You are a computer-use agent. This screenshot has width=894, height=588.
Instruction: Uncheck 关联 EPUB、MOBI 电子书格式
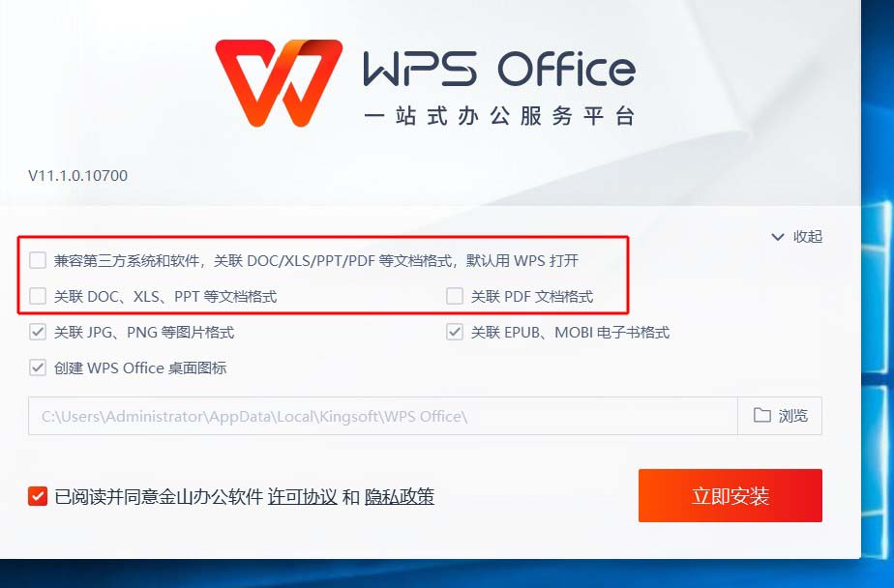pyautogui.click(x=455, y=332)
